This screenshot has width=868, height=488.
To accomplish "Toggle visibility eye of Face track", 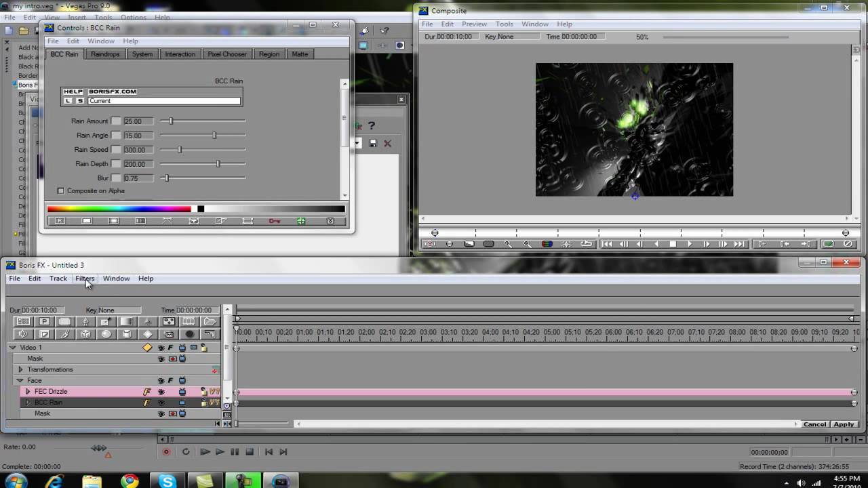I will pos(161,381).
